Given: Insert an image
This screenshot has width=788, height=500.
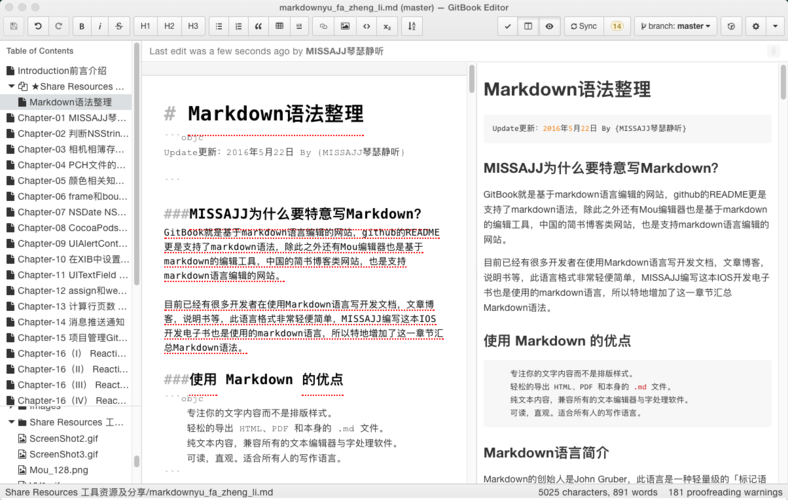Looking at the screenshot, I should pyautogui.click(x=345, y=26).
